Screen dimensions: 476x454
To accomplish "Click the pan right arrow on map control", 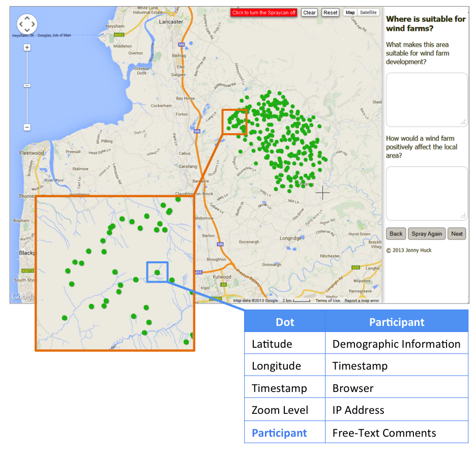I will [33, 24].
